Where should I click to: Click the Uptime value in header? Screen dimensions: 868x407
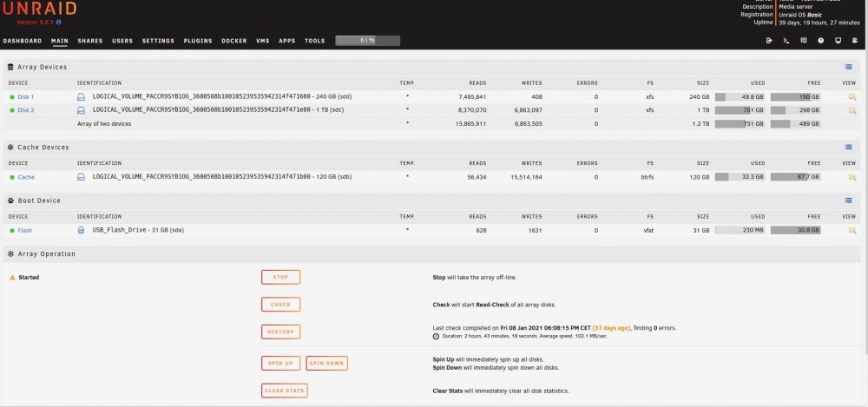click(x=819, y=23)
